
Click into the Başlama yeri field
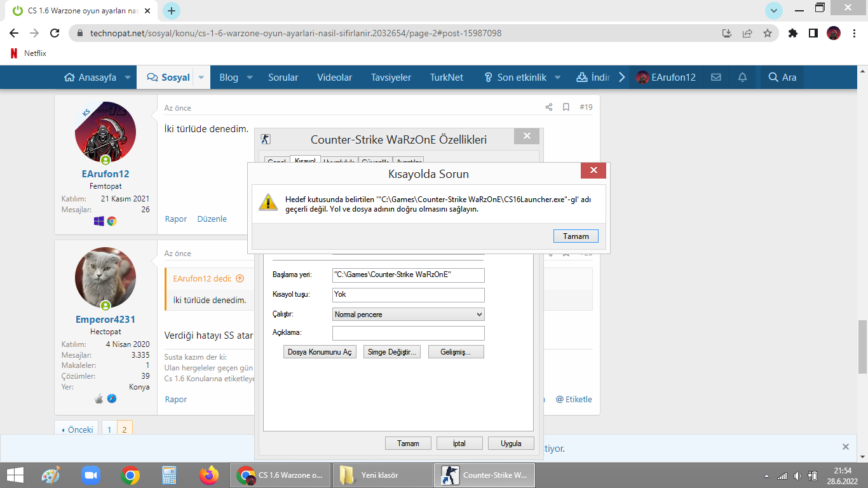pos(409,275)
